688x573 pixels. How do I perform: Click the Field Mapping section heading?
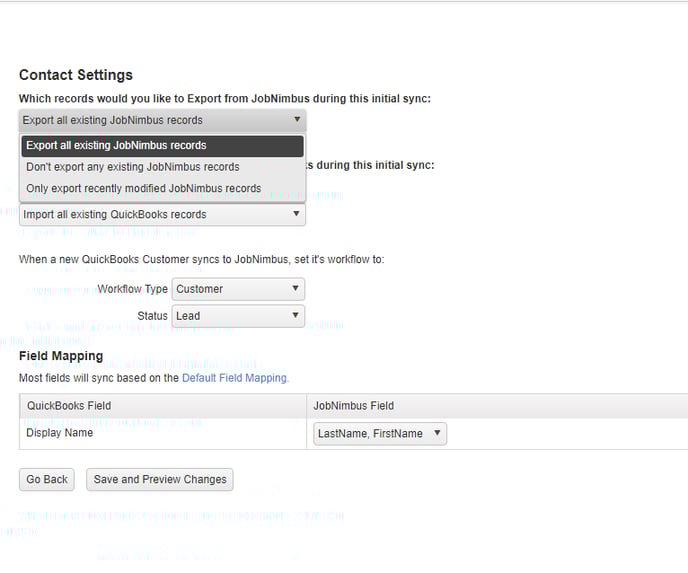pyautogui.click(x=61, y=355)
